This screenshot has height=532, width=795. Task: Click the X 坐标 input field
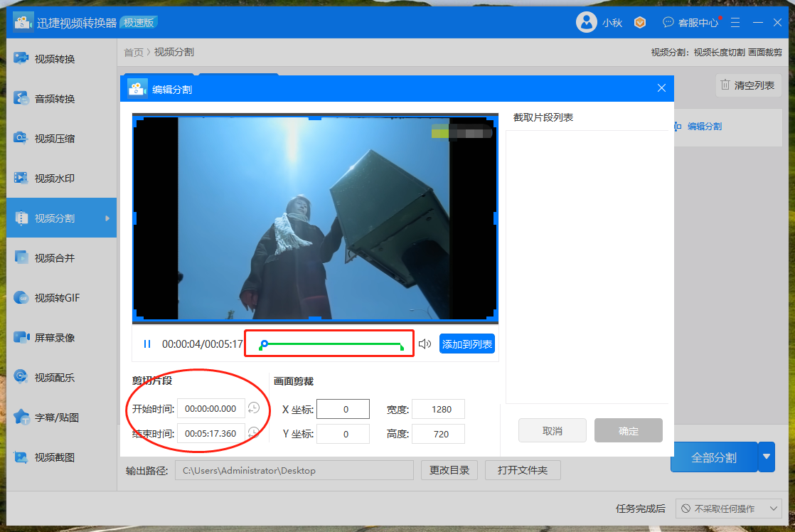343,409
